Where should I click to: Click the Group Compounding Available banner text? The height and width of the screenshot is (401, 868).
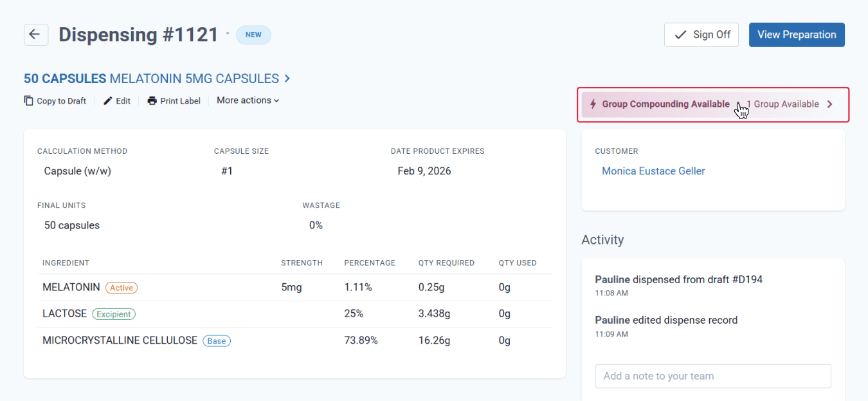tap(665, 104)
